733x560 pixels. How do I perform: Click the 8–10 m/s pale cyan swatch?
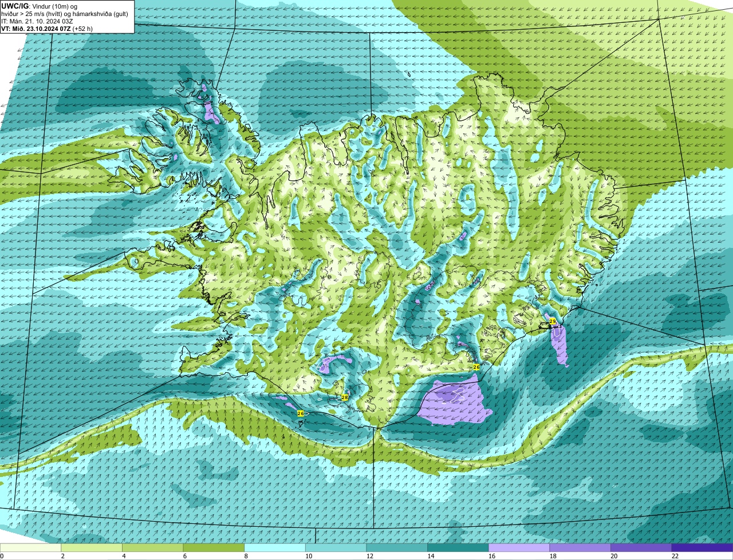tap(275, 547)
